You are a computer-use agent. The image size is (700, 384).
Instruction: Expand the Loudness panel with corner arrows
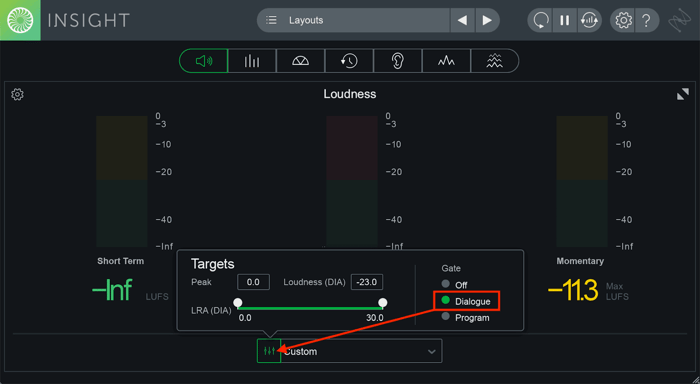683,94
